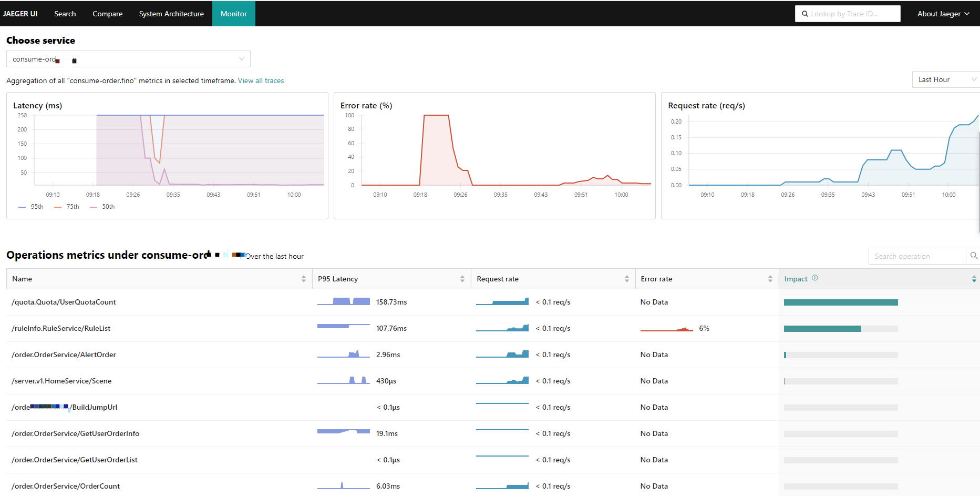980x496 pixels.
Task: Expand the About Jaeger menu
Action: [943, 14]
